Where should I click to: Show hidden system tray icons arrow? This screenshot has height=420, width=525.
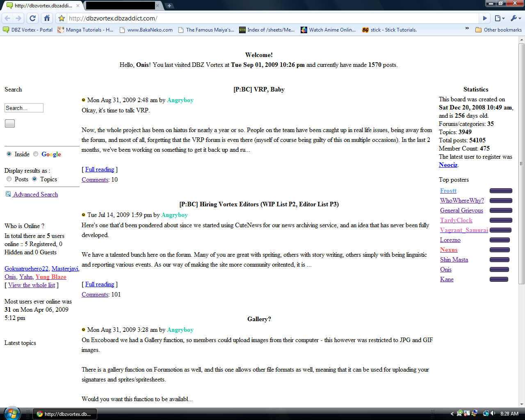(452, 414)
